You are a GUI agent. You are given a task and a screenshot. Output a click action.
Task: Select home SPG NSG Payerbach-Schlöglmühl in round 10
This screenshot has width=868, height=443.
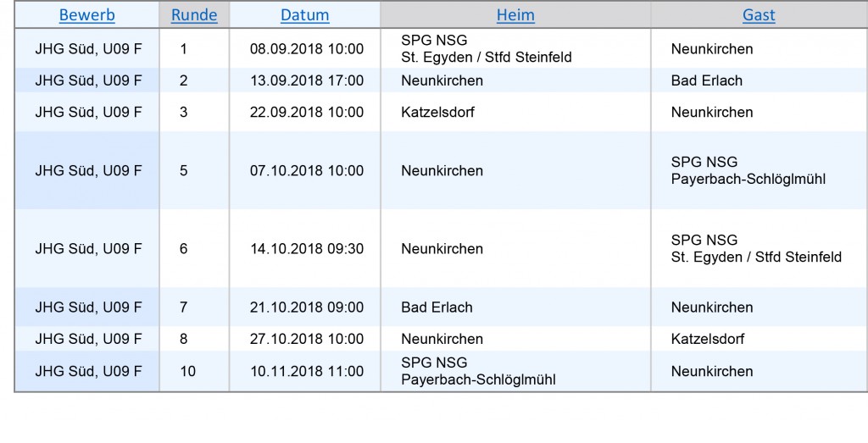(478, 371)
